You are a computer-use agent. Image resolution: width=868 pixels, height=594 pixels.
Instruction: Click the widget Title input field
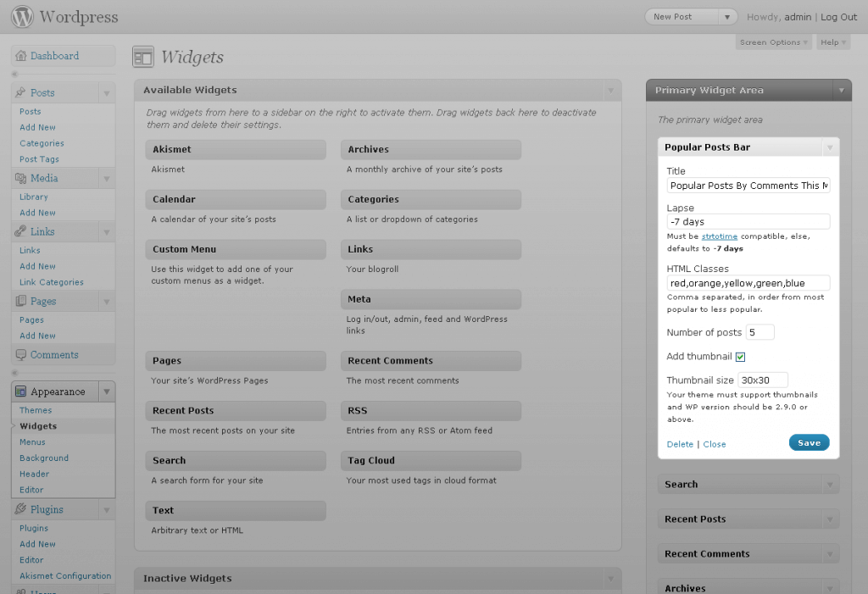click(x=748, y=186)
